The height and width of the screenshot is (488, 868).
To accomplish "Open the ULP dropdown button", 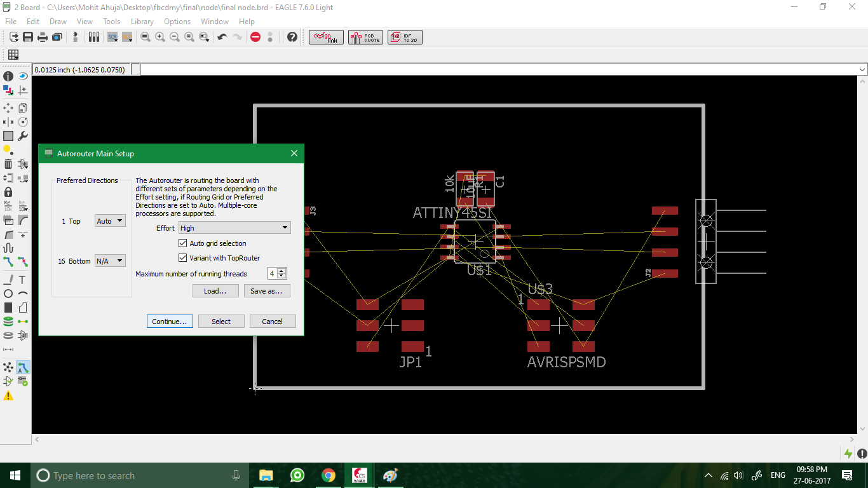I will (x=127, y=37).
